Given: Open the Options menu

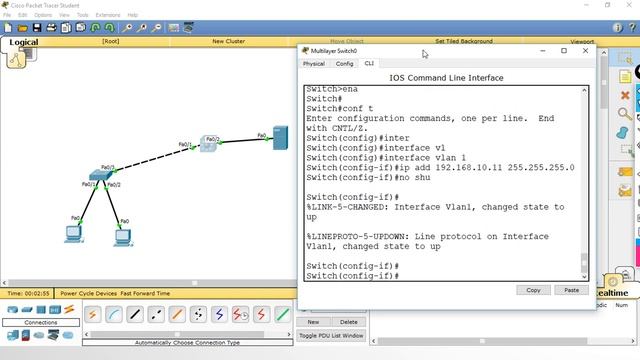Looking at the screenshot, I should tap(43, 15).
